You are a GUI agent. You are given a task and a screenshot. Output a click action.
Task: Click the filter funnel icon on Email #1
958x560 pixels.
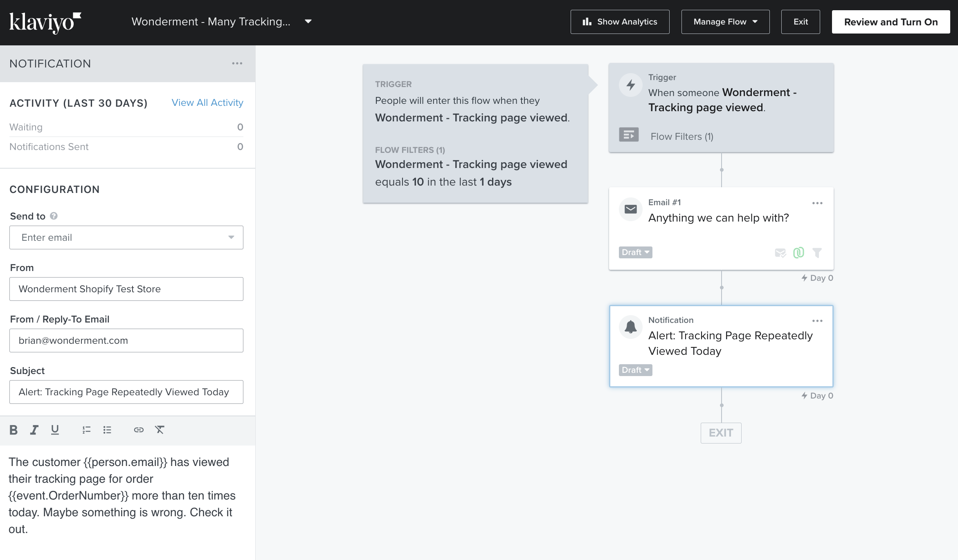[817, 253]
